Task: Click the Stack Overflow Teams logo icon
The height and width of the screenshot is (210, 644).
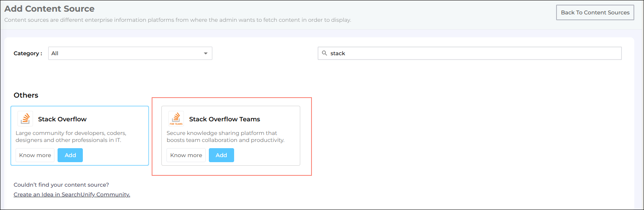Action: click(x=176, y=119)
